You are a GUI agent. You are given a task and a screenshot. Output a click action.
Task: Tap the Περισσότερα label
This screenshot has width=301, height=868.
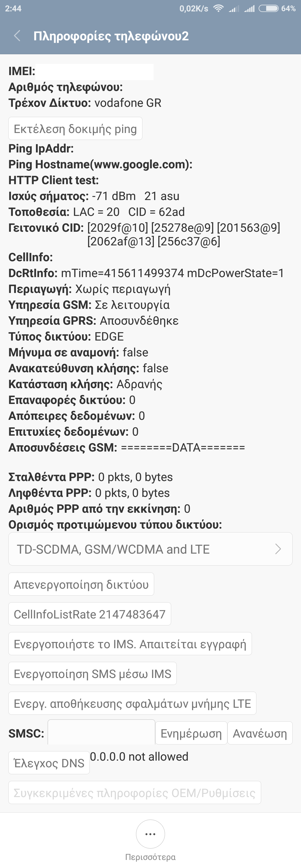[x=150, y=857]
